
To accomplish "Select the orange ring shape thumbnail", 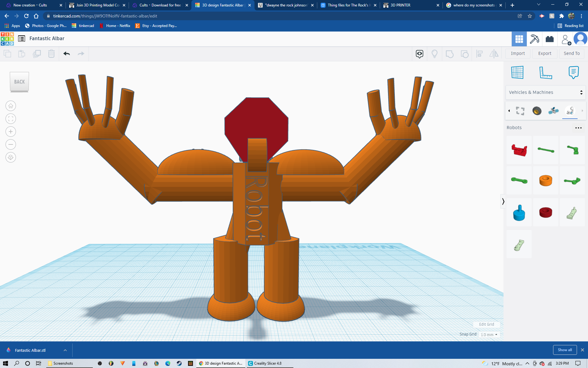I will click(x=545, y=181).
